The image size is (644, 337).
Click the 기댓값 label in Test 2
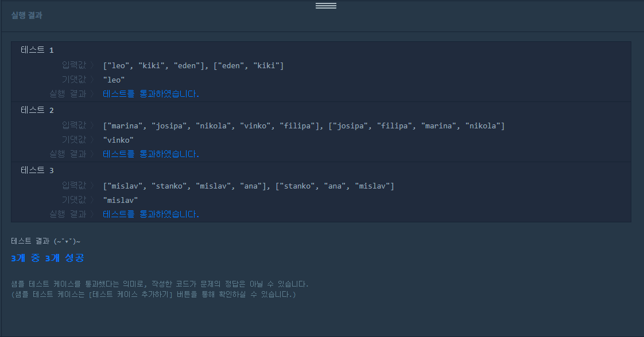coord(74,139)
